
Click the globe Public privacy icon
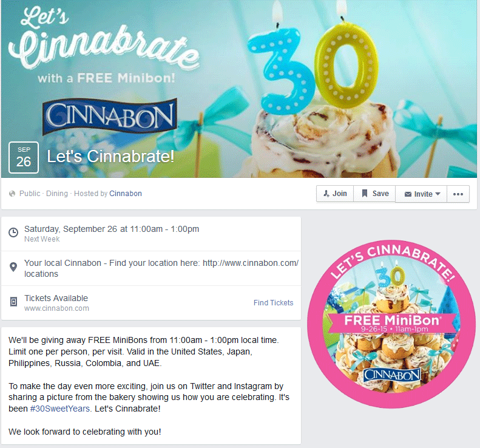click(x=12, y=194)
